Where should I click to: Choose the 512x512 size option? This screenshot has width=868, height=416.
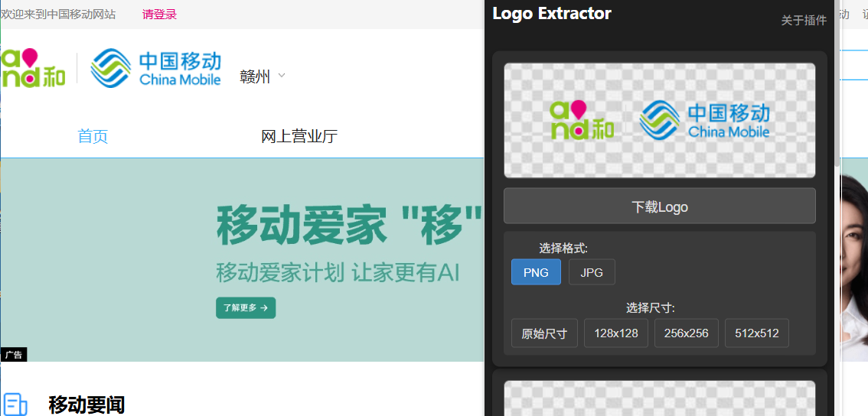click(757, 333)
